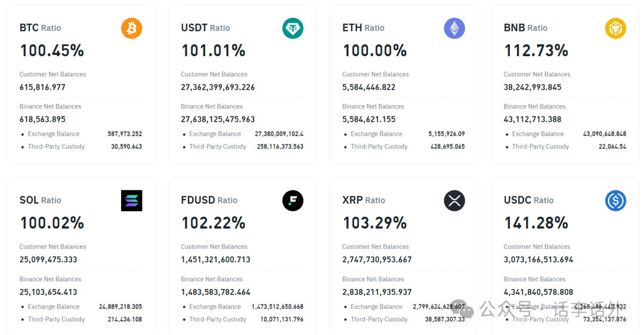
Task: Click ETH Third-Party Custody row label
Action: (x=379, y=147)
